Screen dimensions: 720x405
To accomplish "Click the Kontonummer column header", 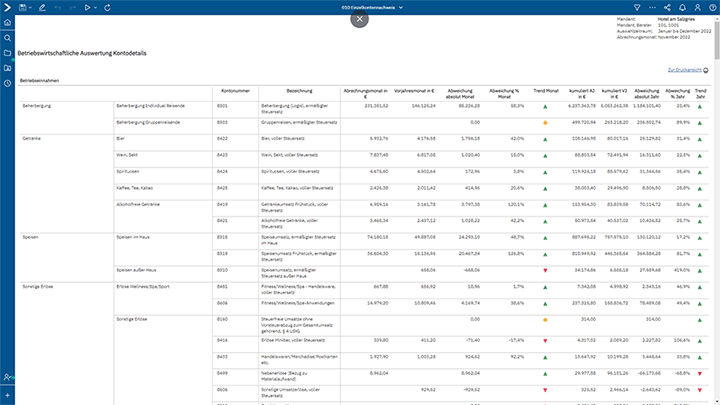I will [235, 90].
